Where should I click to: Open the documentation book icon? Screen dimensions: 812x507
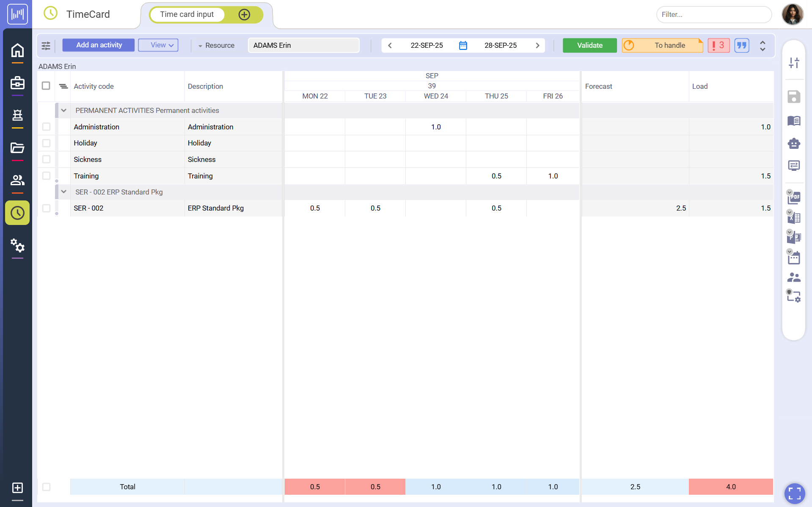794,121
